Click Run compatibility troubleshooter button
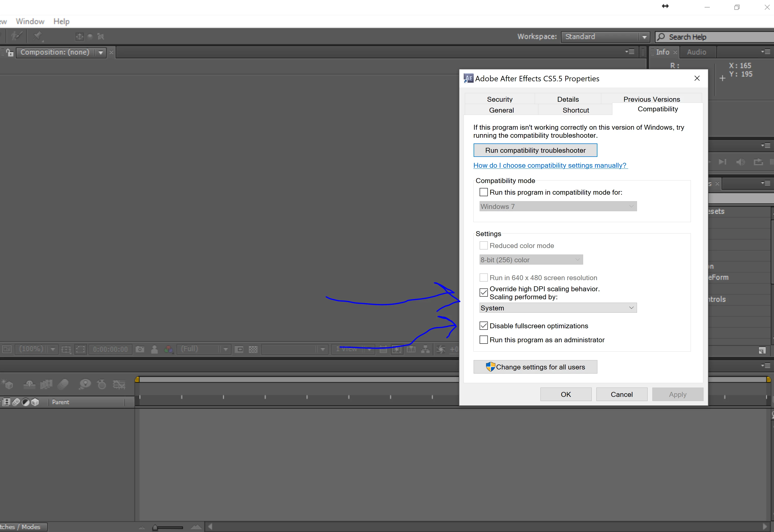The width and height of the screenshot is (774, 532). [x=535, y=150]
